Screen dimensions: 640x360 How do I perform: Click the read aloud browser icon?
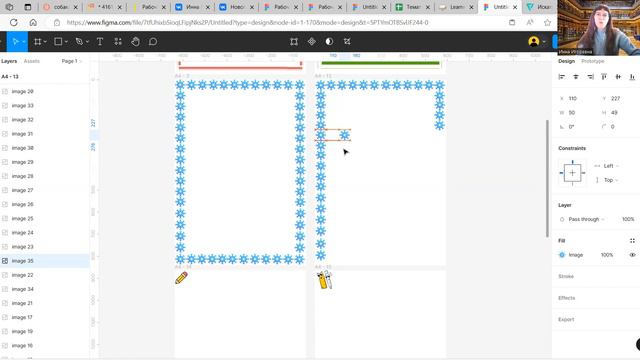[530, 22]
